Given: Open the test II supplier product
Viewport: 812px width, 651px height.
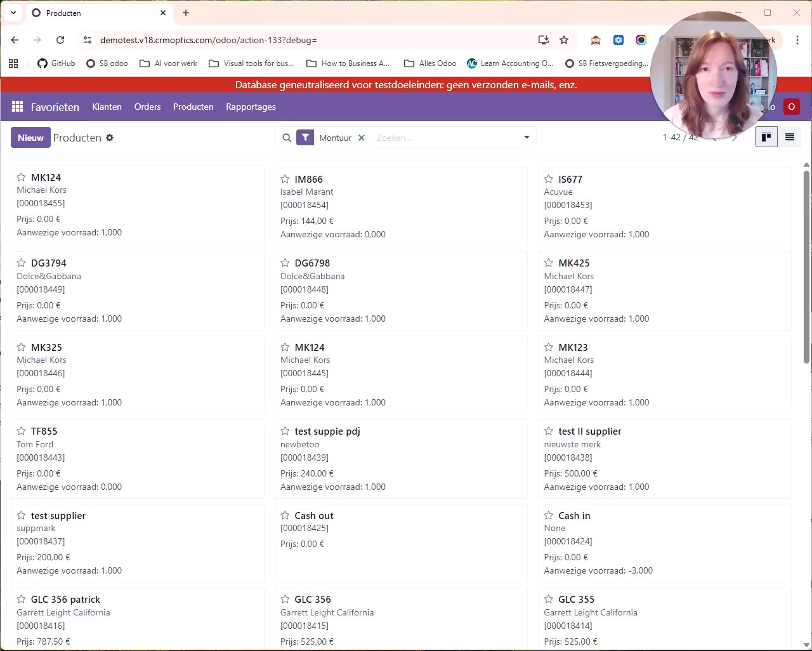Looking at the screenshot, I should pyautogui.click(x=664, y=459).
